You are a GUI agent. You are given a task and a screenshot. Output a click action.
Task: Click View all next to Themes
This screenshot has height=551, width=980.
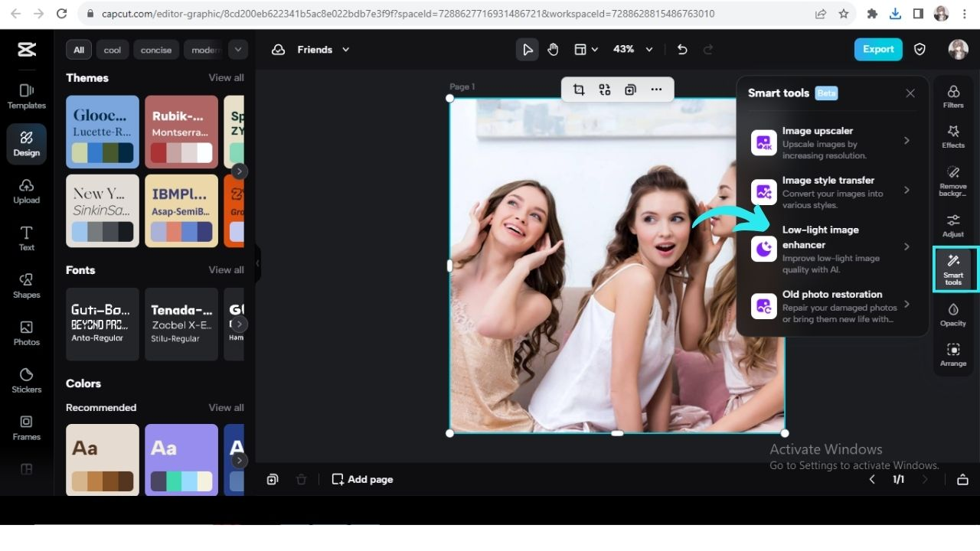point(226,78)
